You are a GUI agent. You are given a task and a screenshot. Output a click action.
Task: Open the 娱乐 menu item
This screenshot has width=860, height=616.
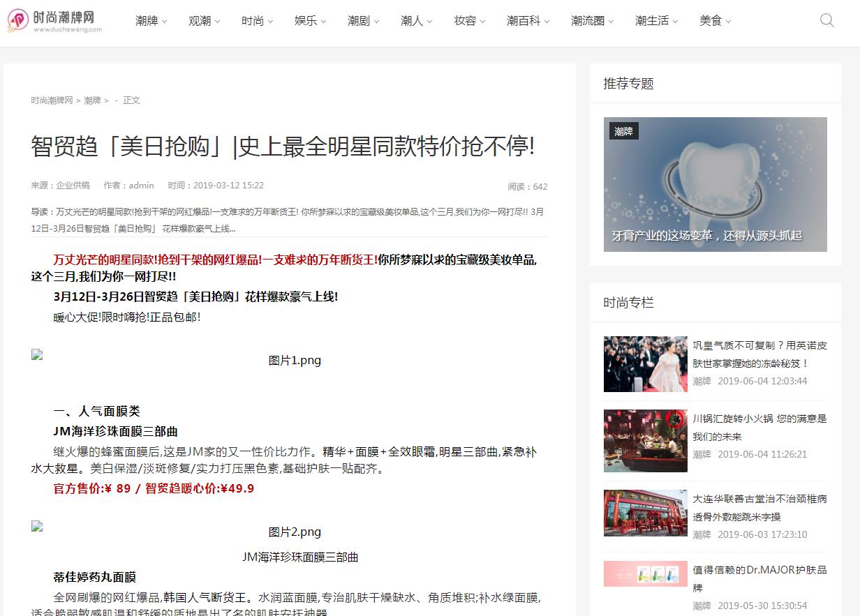[x=306, y=21]
